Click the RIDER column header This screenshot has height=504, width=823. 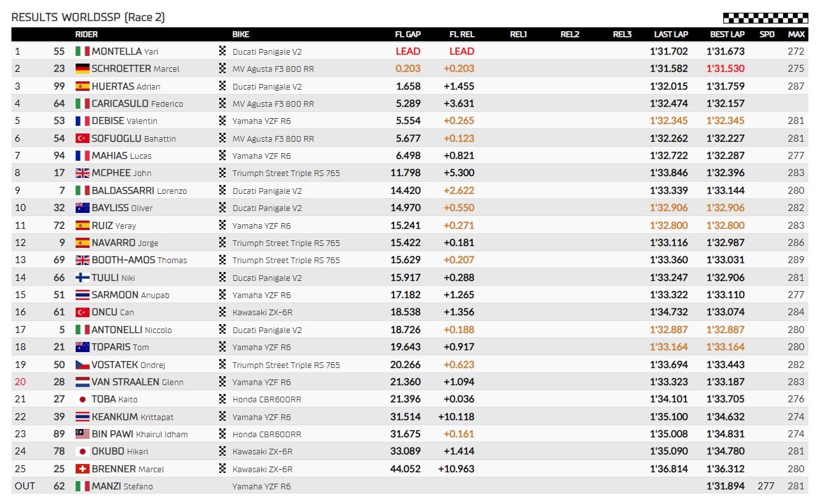point(86,34)
